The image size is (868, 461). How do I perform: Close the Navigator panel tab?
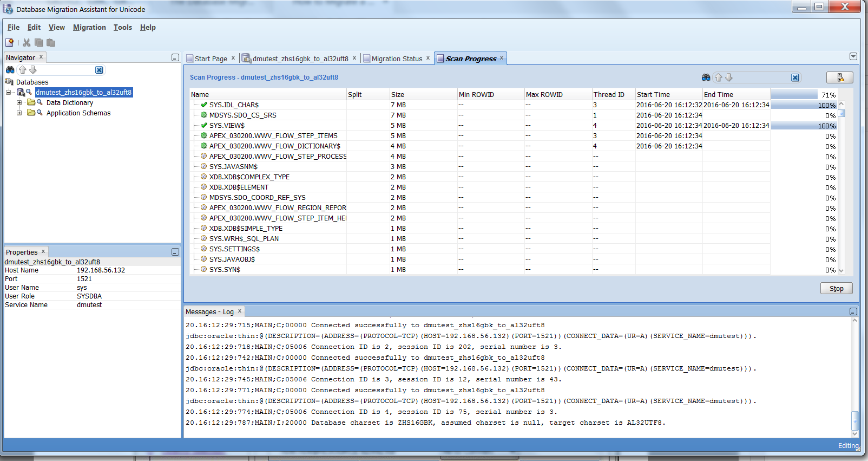pos(41,57)
